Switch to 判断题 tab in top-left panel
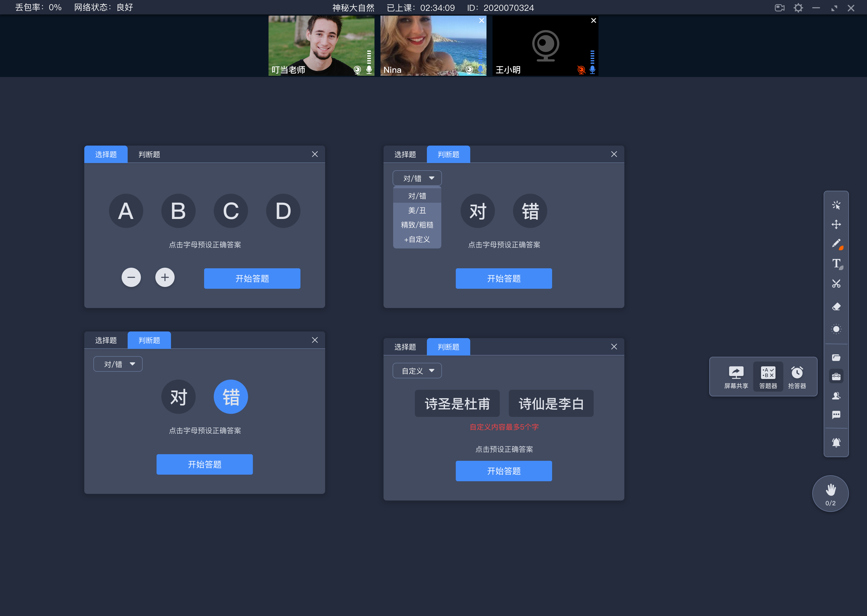Screen dimensions: 867x616 [149, 154]
